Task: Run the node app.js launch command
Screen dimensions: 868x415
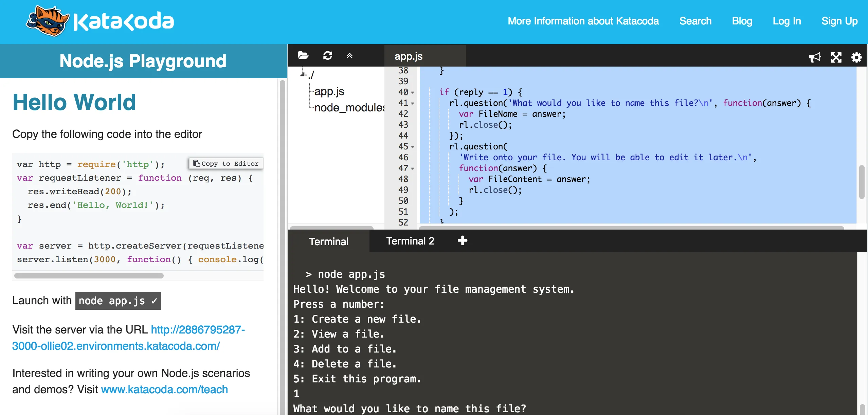Action: point(118,301)
